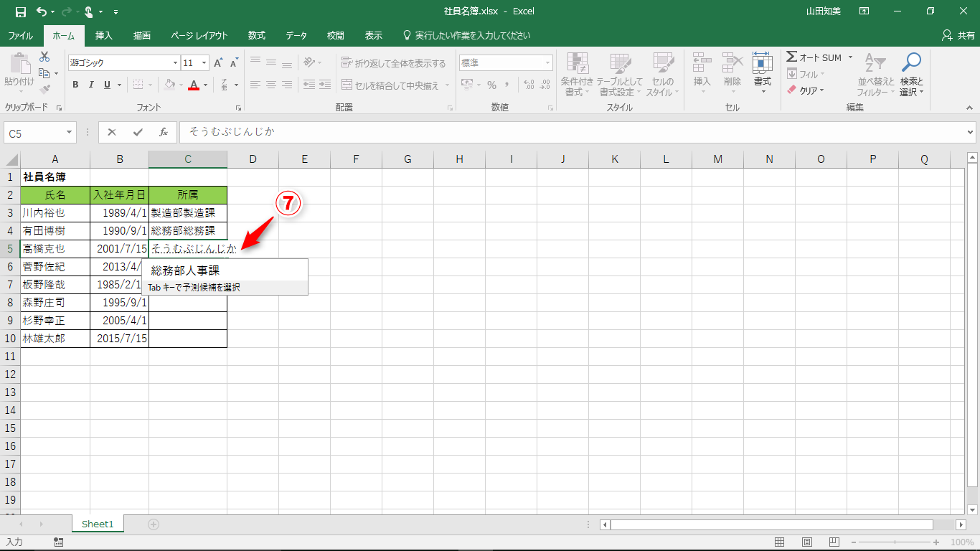Screen dimensions: 980x551
Task: Click the Copy icon
Action: (x=44, y=73)
